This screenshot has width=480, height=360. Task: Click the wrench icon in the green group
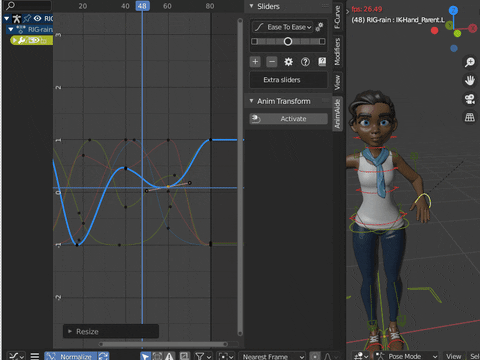click(x=21, y=40)
